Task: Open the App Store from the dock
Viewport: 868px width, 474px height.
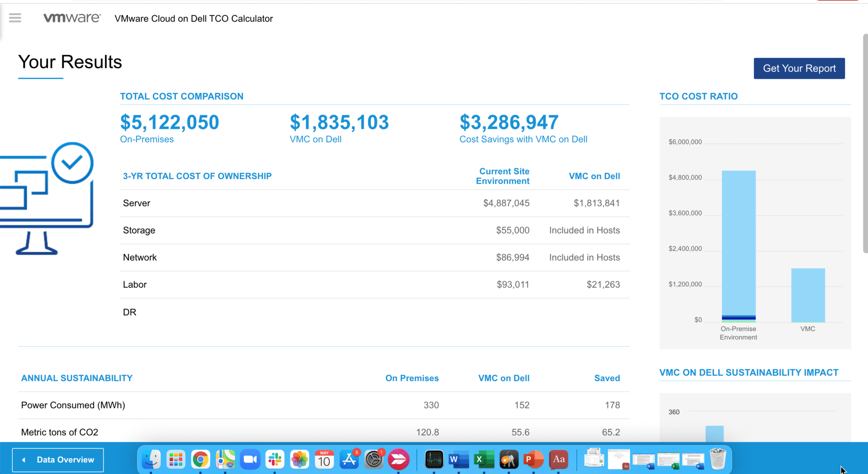Action: tap(349, 459)
